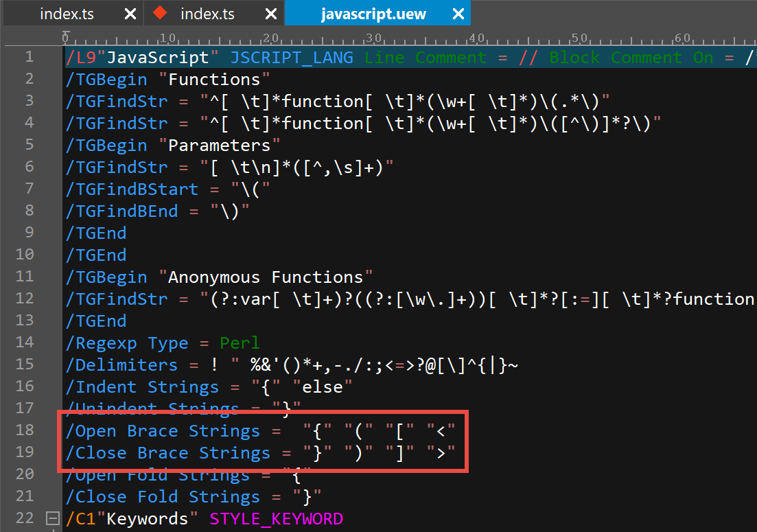Close the first index.ts tab

pyautogui.click(x=130, y=14)
